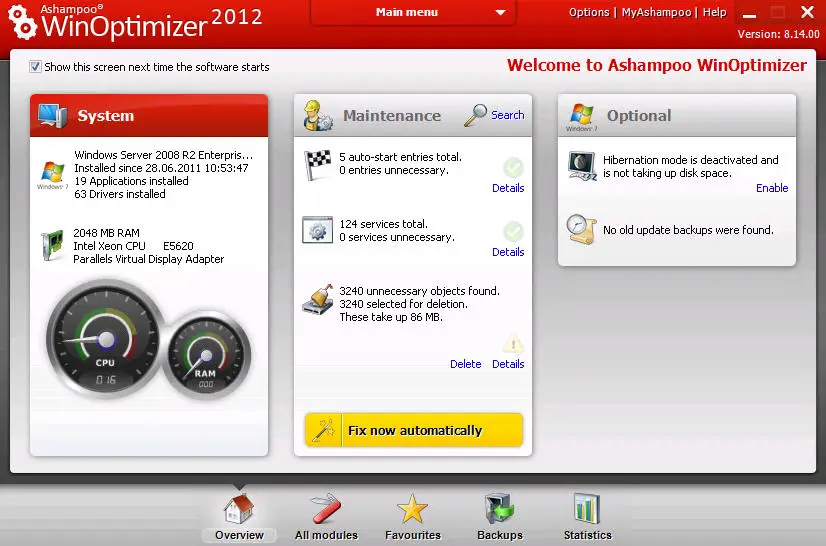This screenshot has width=826, height=546.
Task: Switch to the Backups tab label
Action: pyautogui.click(x=500, y=535)
